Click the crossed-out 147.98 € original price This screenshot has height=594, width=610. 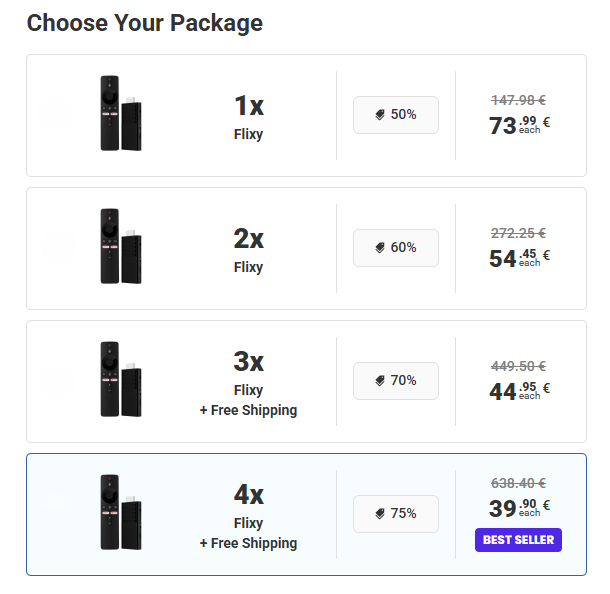tap(518, 100)
